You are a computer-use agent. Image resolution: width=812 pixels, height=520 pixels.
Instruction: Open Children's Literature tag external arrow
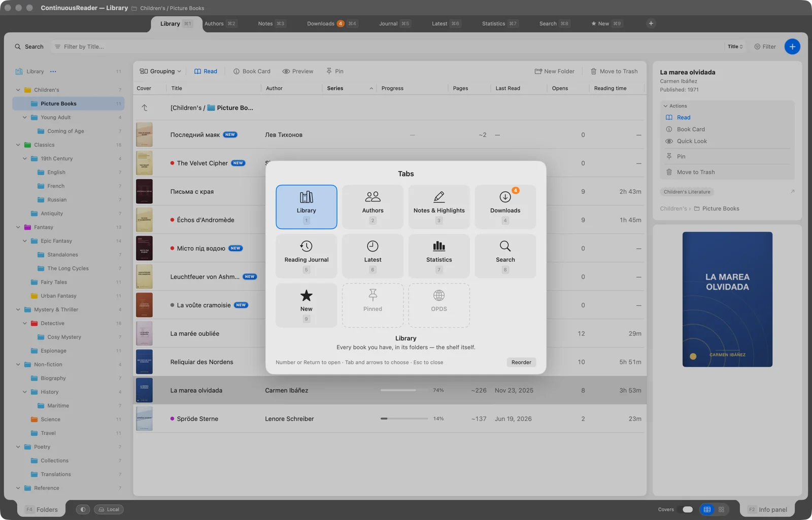(x=792, y=192)
